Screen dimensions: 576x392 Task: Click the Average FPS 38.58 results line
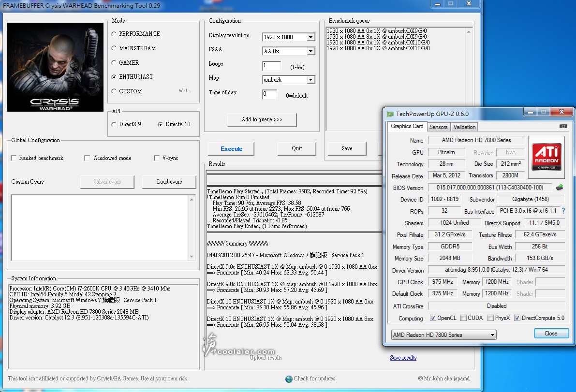coord(256,203)
